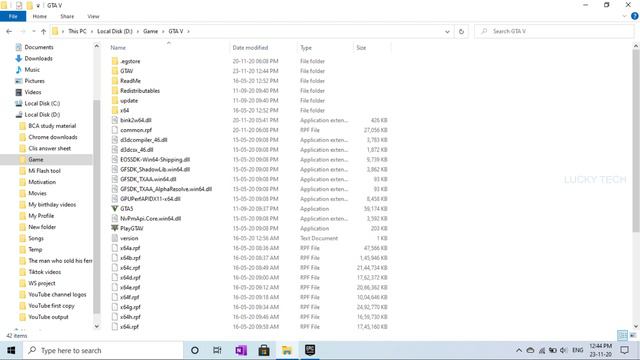The image size is (640, 360).
Task: Expand address bar history dropdown
Action: [x=447, y=31]
